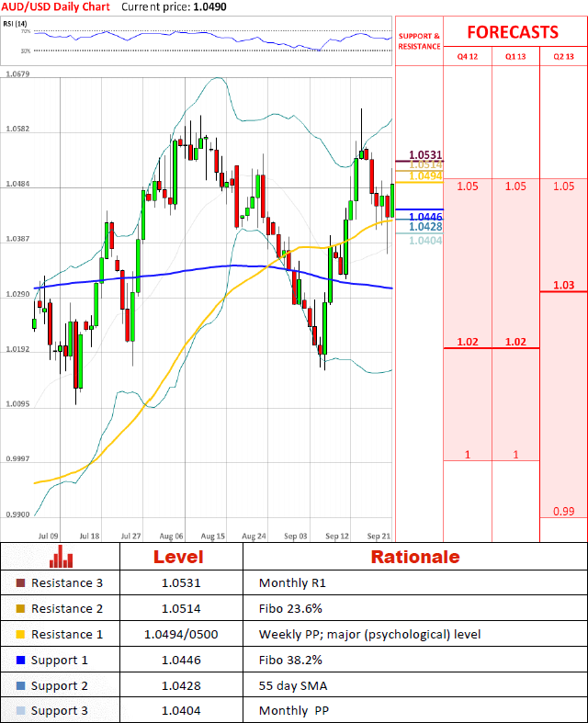Select the pale Support 3 swatch
The height and width of the screenshot is (723, 588).
(21, 711)
